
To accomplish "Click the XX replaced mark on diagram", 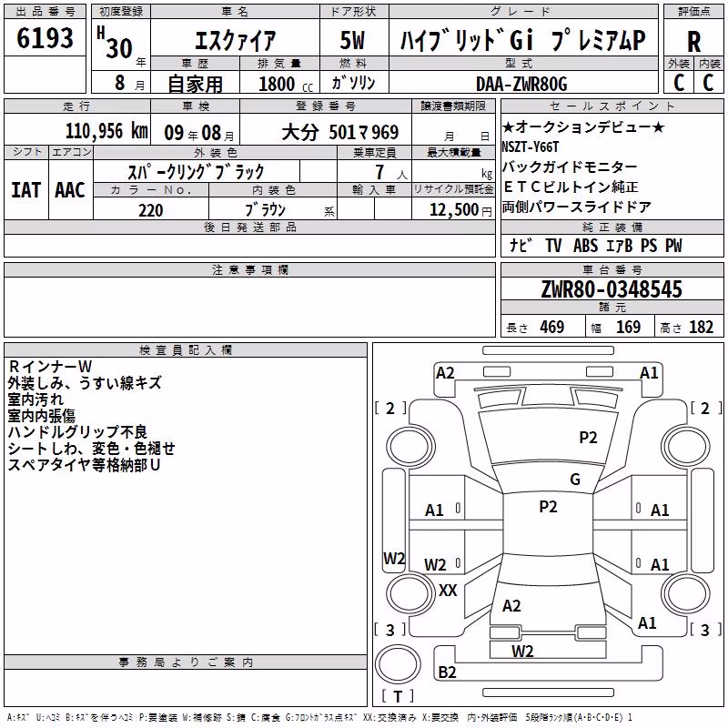I will (448, 590).
